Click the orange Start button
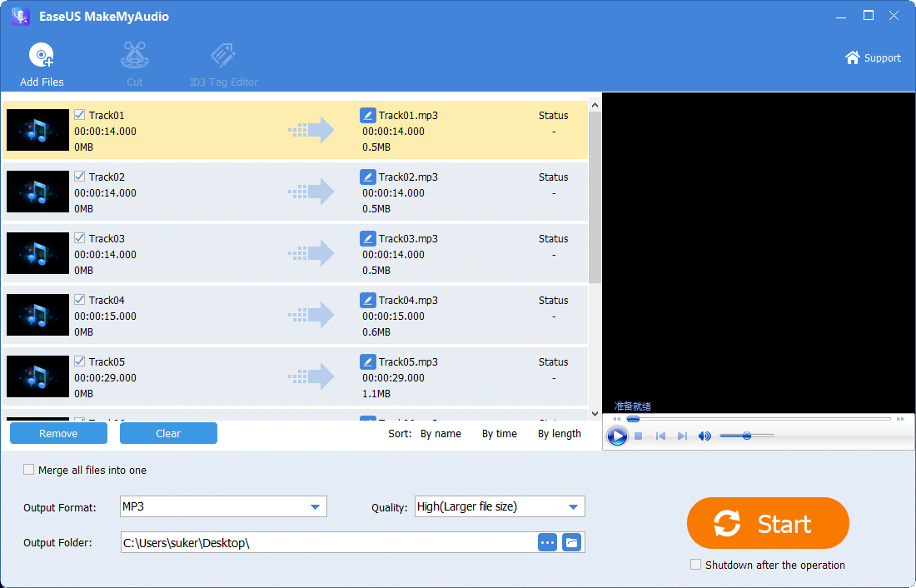 [x=768, y=524]
